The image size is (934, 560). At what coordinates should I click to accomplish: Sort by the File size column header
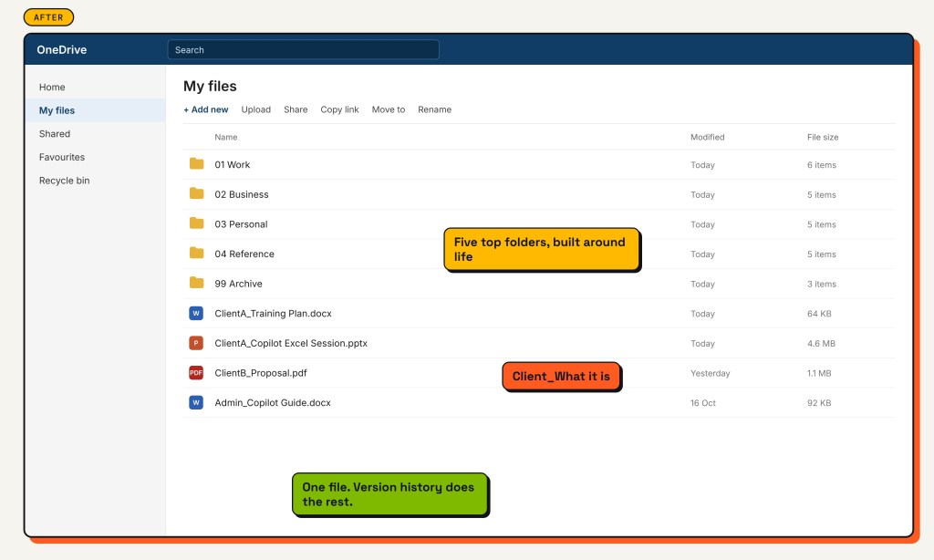pyautogui.click(x=823, y=137)
